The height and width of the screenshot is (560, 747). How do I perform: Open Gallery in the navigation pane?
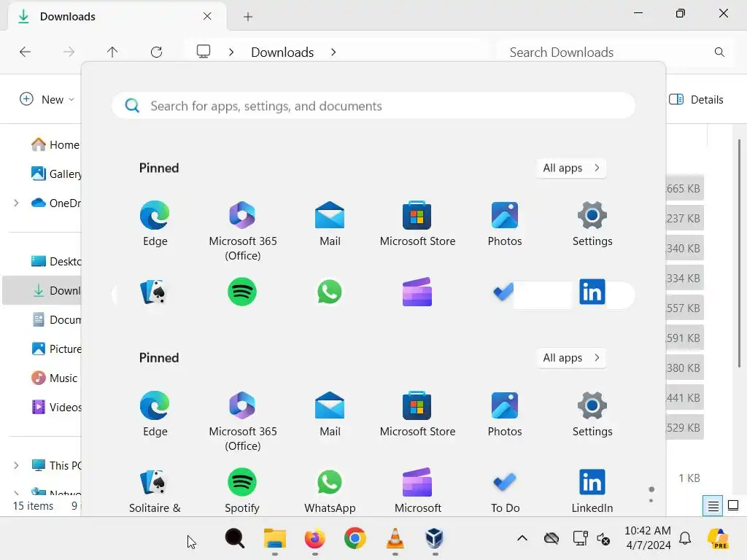pos(55,174)
